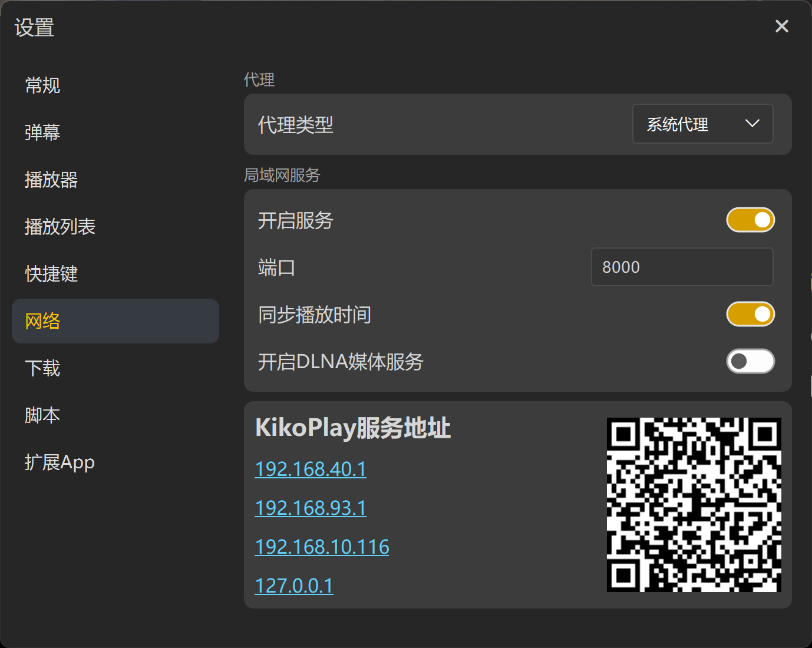The width and height of the screenshot is (812, 648).
Task: Select the 网络 network section
Action: [x=115, y=321]
